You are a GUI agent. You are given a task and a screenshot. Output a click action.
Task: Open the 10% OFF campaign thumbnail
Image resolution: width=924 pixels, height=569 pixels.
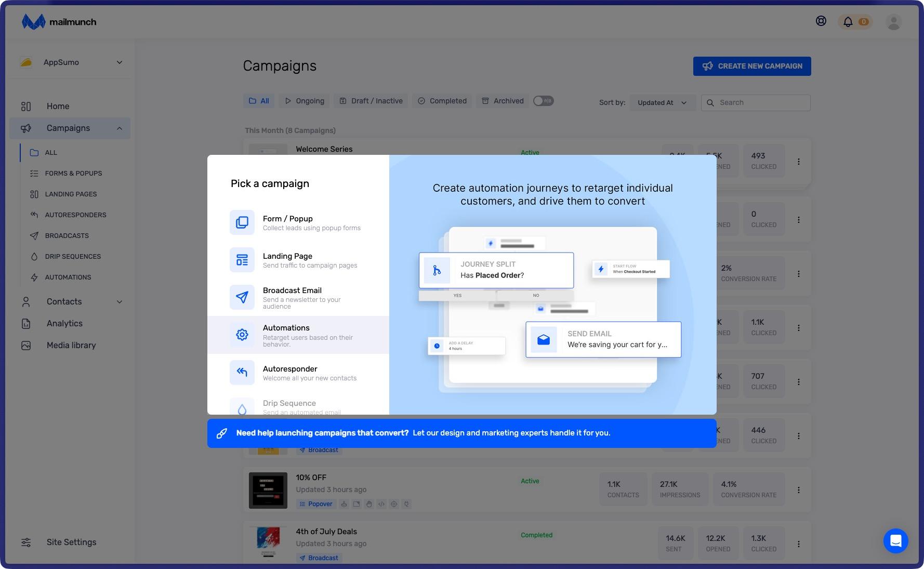[x=268, y=491]
